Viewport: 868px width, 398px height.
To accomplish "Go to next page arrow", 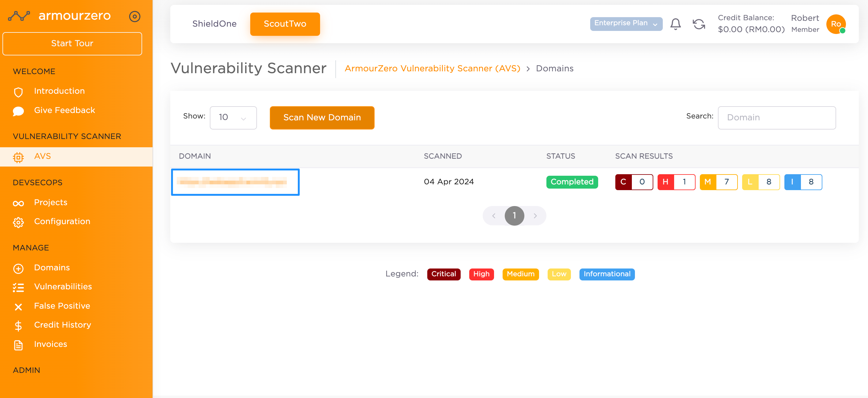I will (x=535, y=216).
